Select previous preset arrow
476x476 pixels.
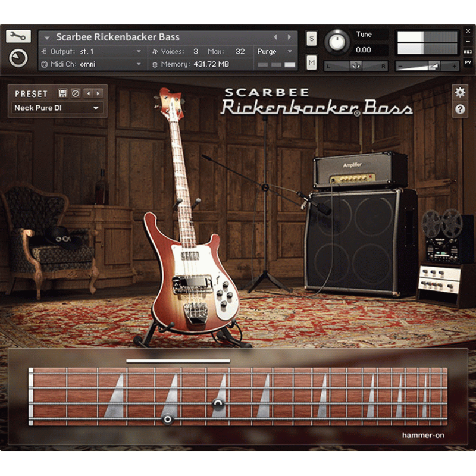88,93
